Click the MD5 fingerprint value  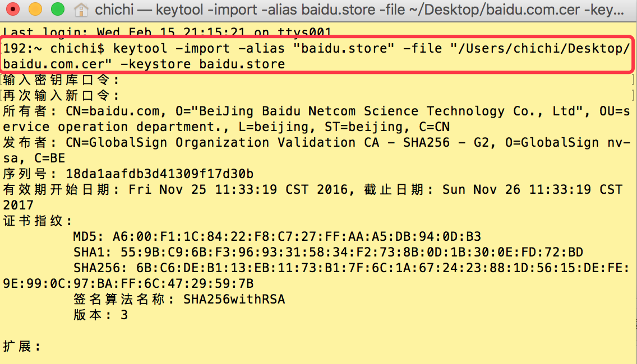click(x=297, y=236)
